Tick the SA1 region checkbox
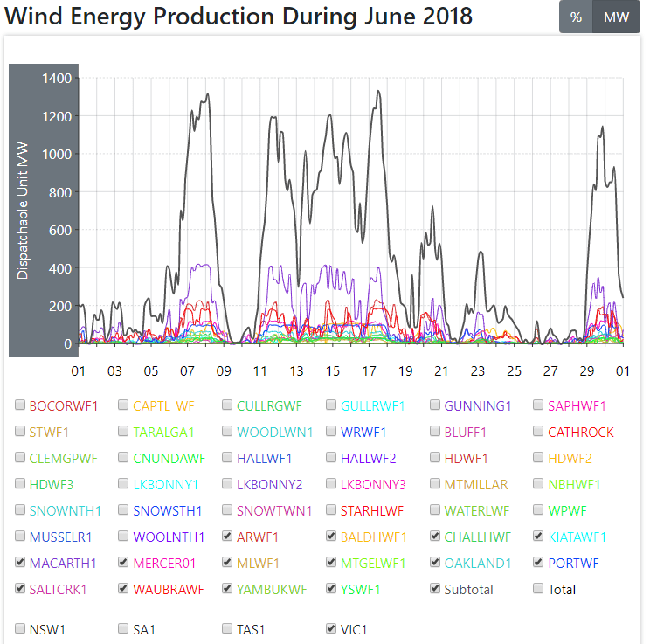 (124, 628)
